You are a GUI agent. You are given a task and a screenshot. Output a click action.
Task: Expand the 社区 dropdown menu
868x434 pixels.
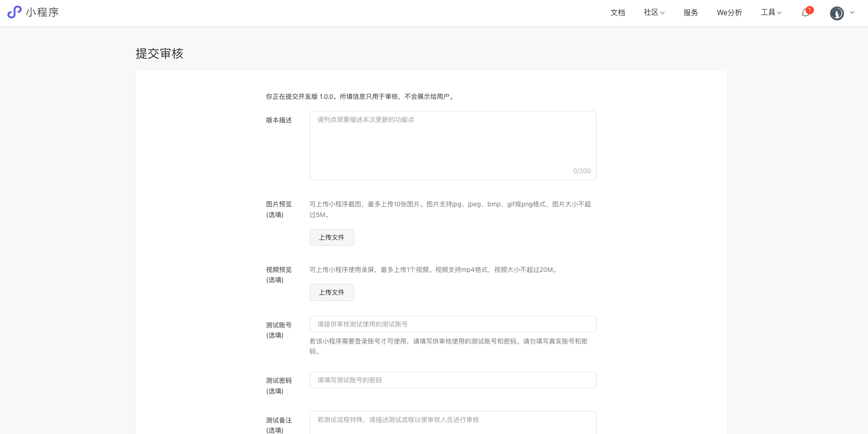click(x=654, y=12)
